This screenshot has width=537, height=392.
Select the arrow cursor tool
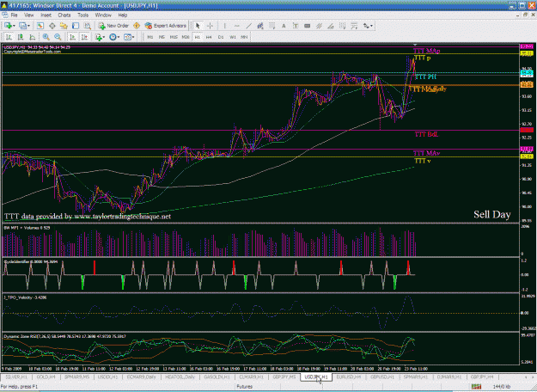198,26
